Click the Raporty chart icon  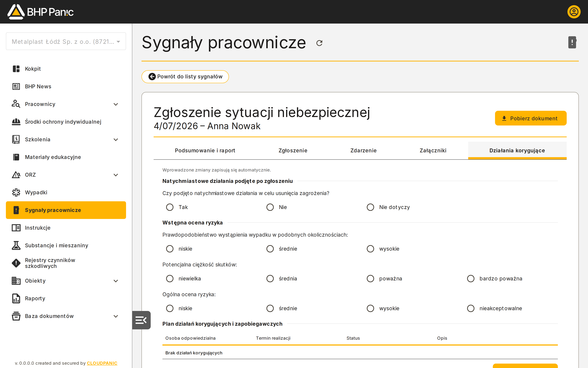16,298
